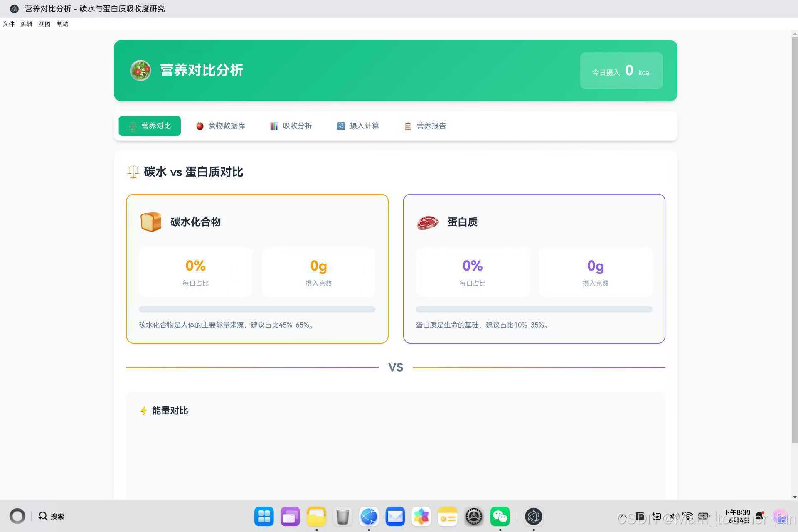Click the carbohydrate 0% 每日占比 tile
The height and width of the screenshot is (532, 798).
pos(195,272)
